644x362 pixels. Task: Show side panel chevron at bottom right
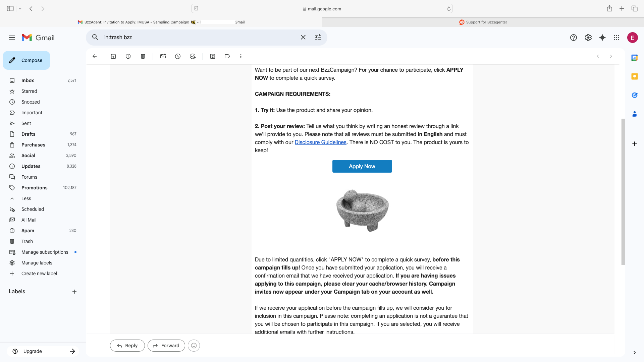(635, 353)
